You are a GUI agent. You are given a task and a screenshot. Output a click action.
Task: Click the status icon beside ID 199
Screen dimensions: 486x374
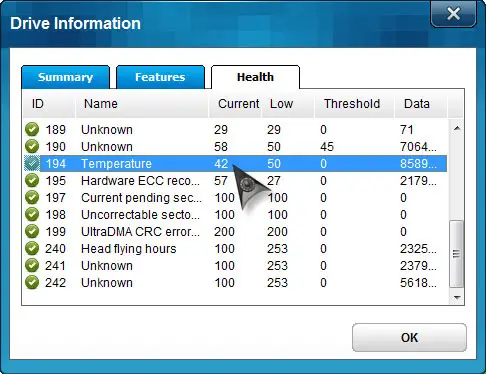point(32,231)
